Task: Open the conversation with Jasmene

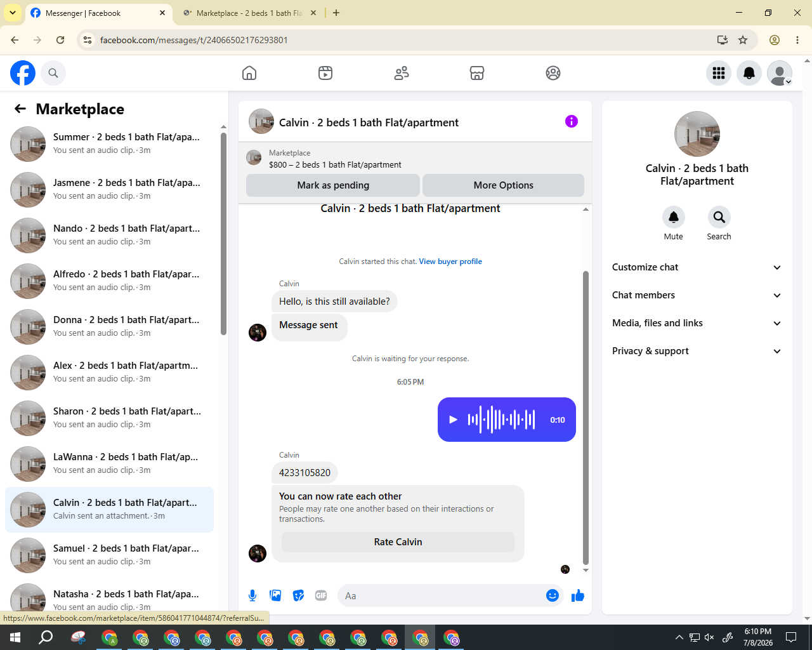Action: (109, 189)
